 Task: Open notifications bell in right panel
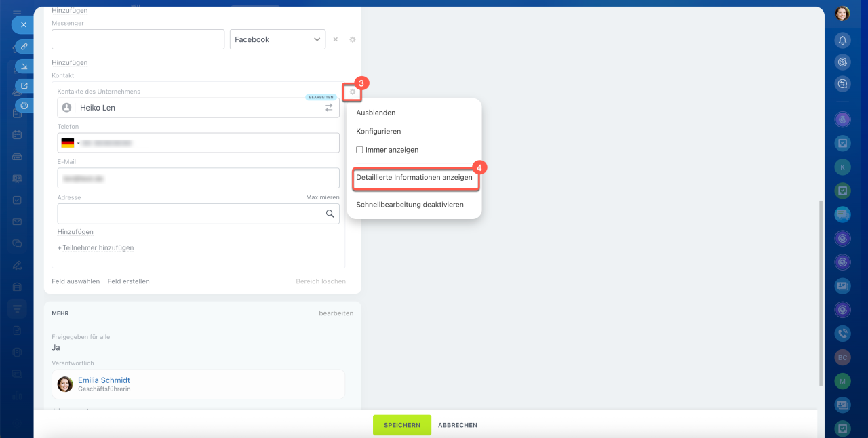coord(842,40)
